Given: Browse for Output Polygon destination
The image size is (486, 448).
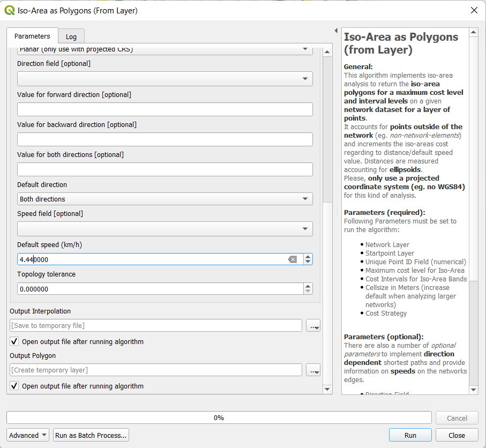Looking at the screenshot, I should 313,370.
